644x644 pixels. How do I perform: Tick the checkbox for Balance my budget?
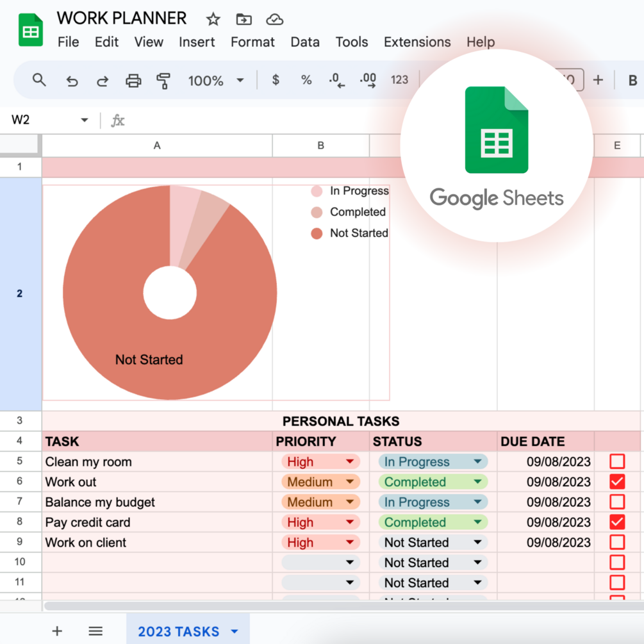click(x=616, y=502)
